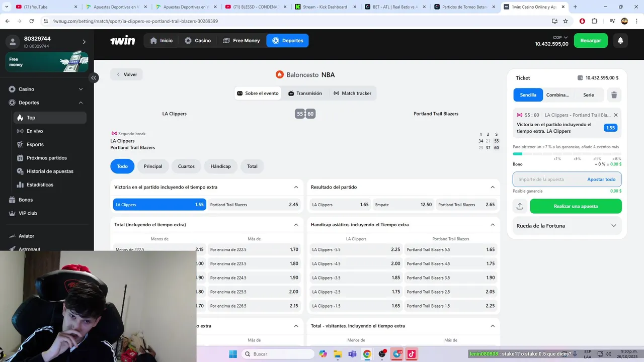Choose Serie ticket type

click(x=588, y=95)
